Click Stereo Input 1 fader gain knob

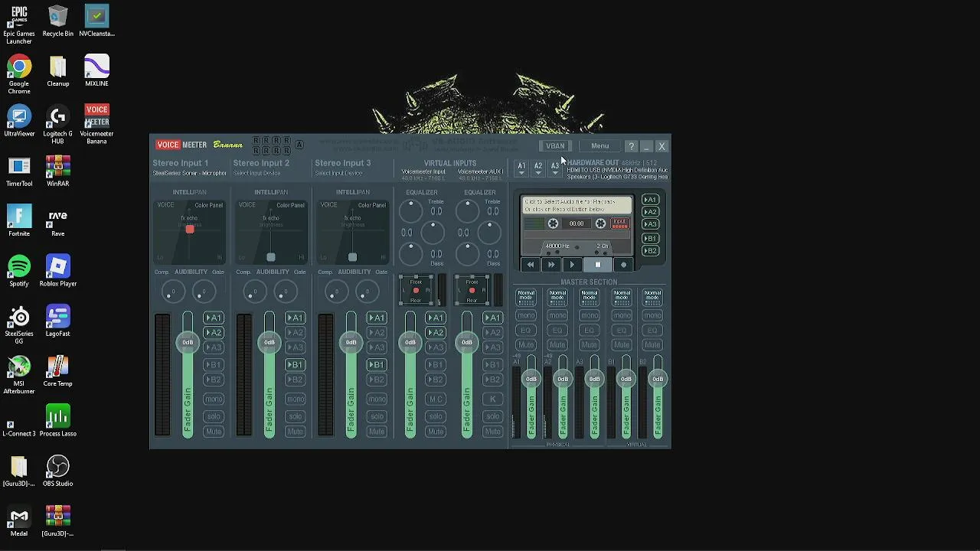pos(188,342)
